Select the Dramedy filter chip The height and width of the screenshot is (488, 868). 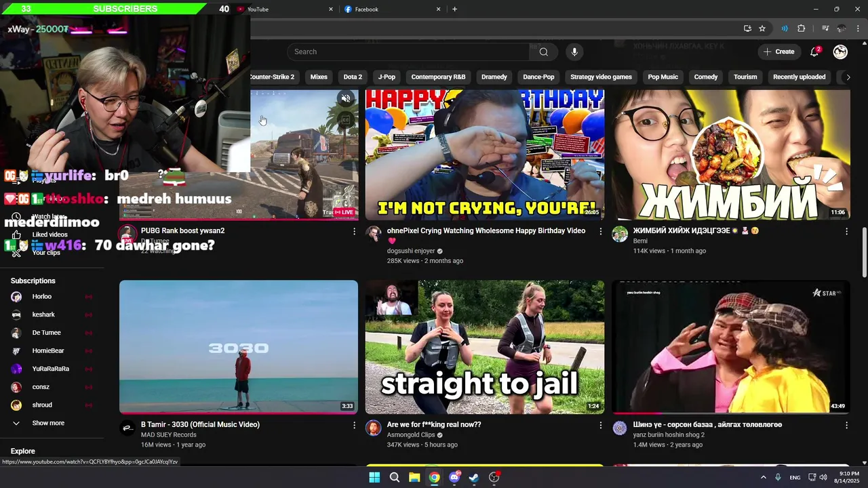pyautogui.click(x=494, y=77)
